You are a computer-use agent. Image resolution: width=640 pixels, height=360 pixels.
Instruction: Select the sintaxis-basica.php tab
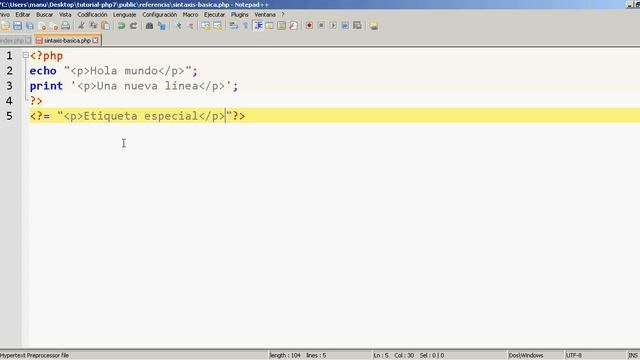67,40
